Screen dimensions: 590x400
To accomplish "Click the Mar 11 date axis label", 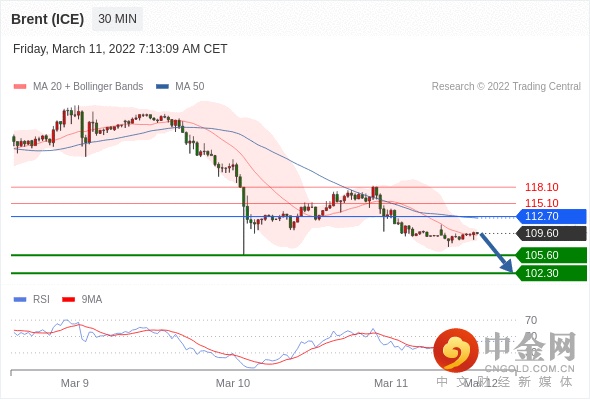I will (391, 383).
